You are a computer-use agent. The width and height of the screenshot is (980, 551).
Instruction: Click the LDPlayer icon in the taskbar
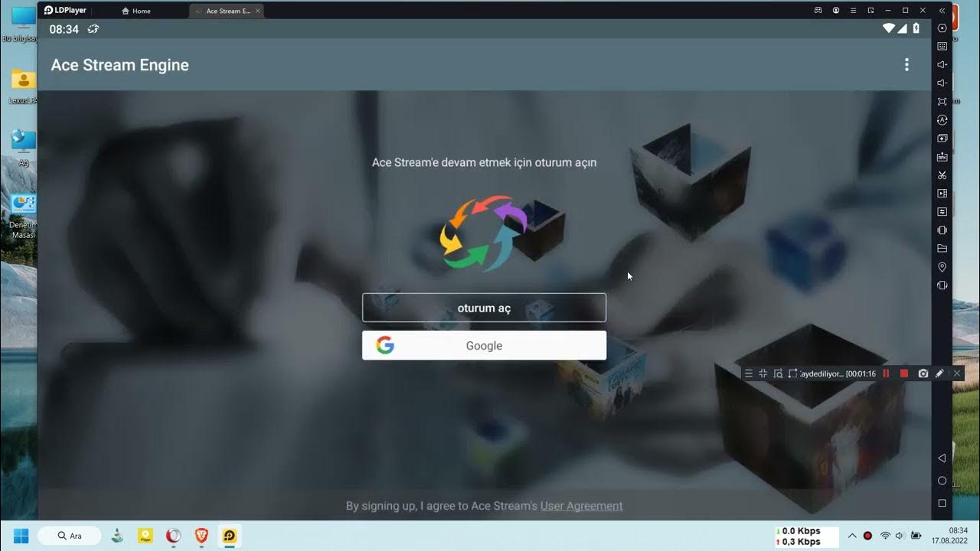point(229,536)
